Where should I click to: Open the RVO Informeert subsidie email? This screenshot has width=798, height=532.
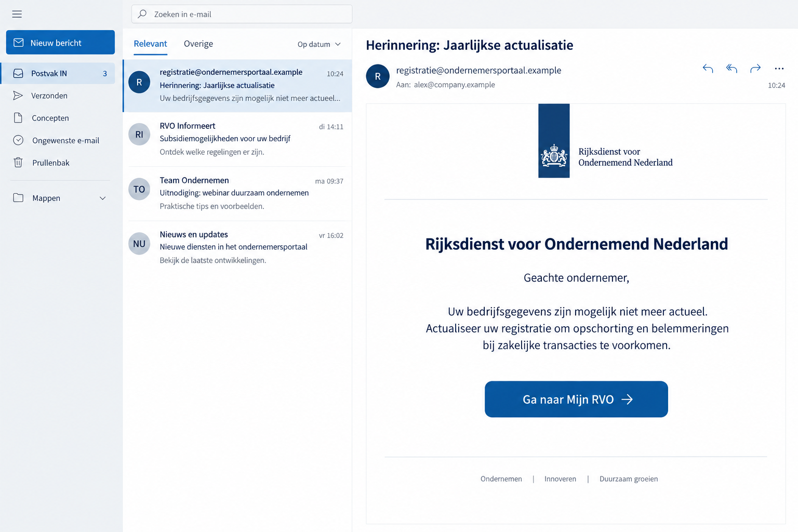point(237,139)
